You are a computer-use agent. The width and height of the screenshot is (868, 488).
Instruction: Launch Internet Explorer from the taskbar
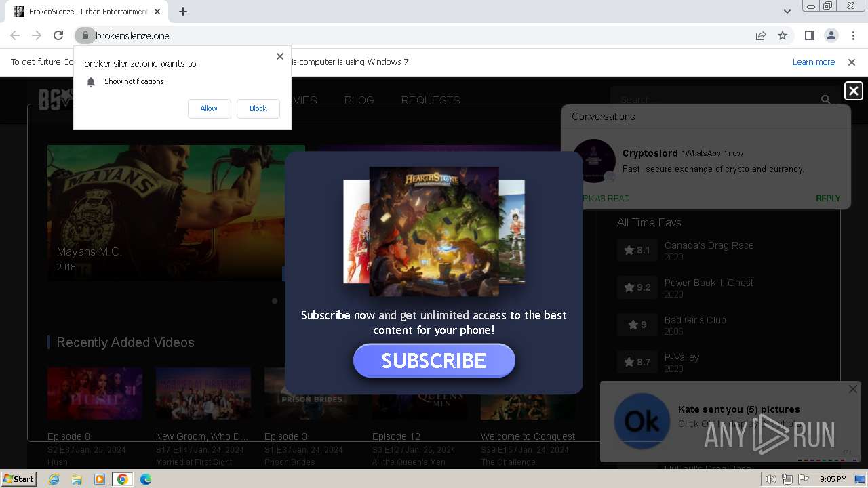[54, 479]
